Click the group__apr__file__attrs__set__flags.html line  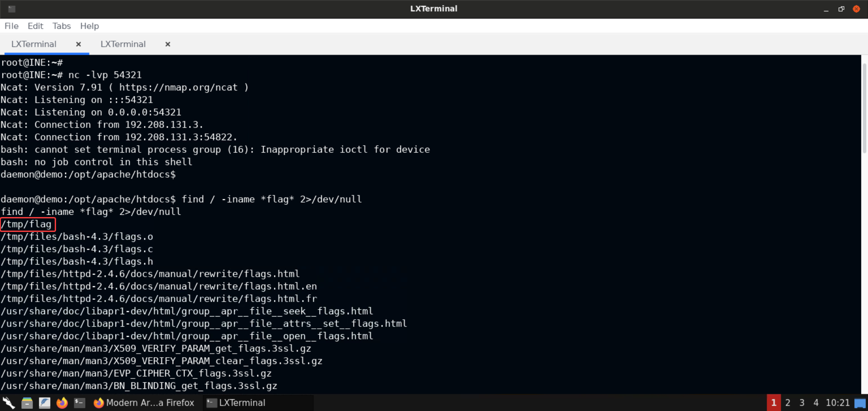coord(204,324)
